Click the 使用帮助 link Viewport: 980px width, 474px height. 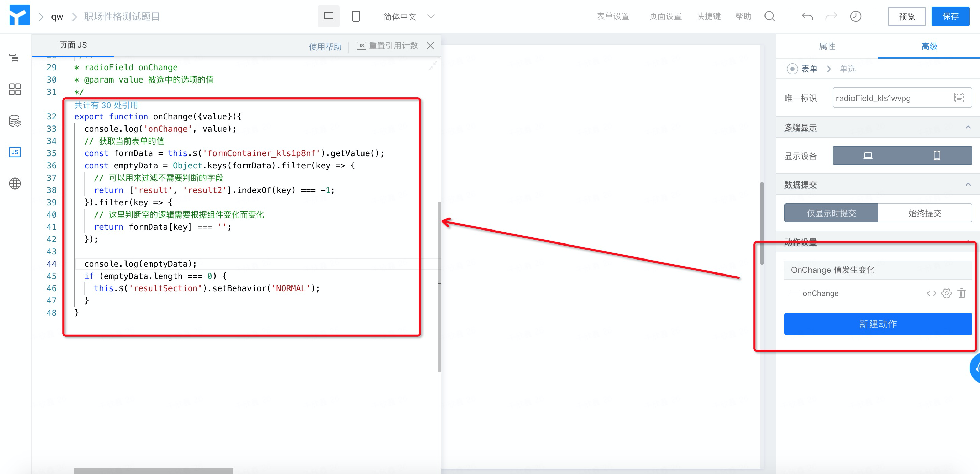coord(325,46)
